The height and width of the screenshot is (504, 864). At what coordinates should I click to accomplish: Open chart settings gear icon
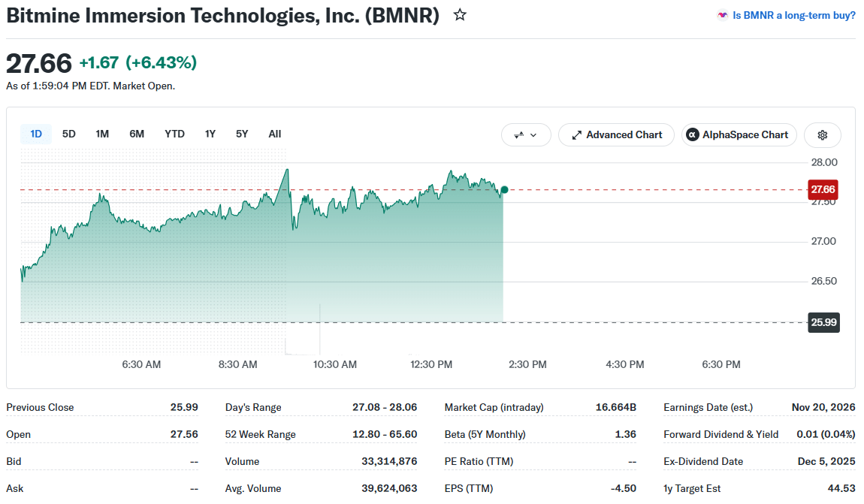(x=822, y=135)
